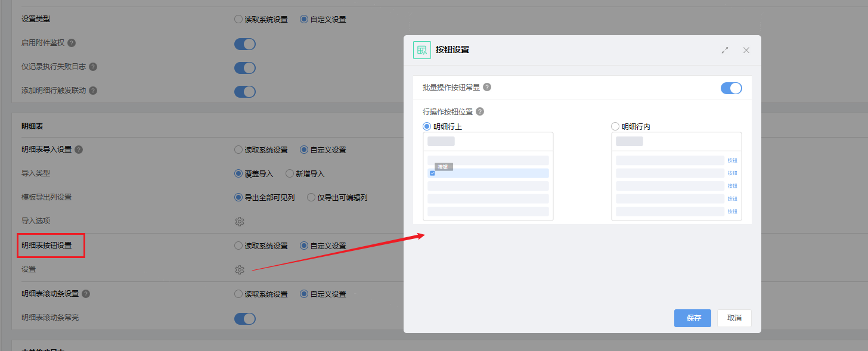Click the help icon next to 启用附件鉴权
The width and height of the screenshot is (868, 351).
72,43
